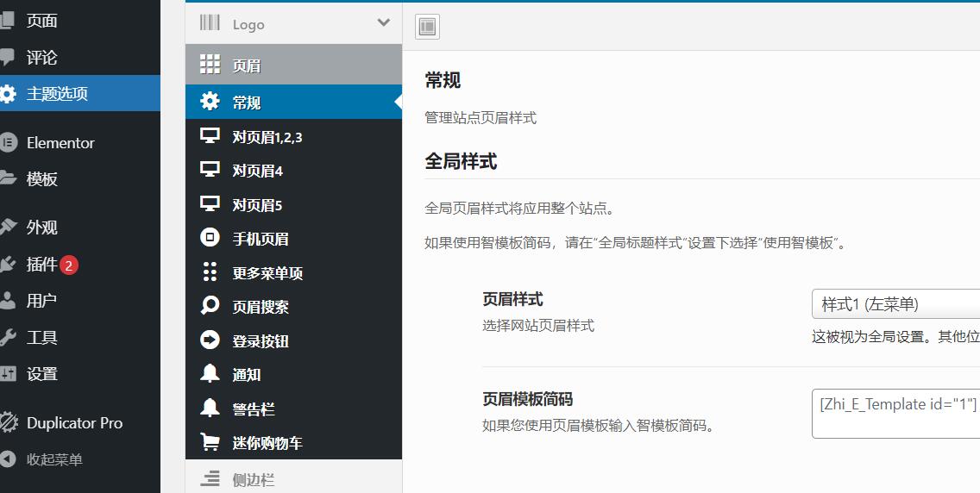The width and height of the screenshot is (980, 493).
Task: Open the 警告栏 settings tab
Action: coord(294,409)
